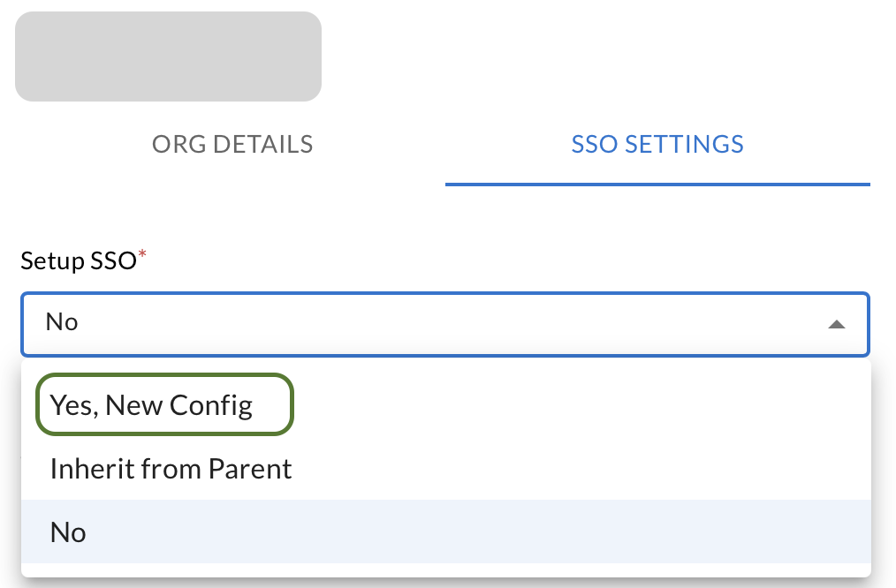Set SSO to inherit from parent organization
This screenshot has width=896, height=588.
(x=171, y=469)
